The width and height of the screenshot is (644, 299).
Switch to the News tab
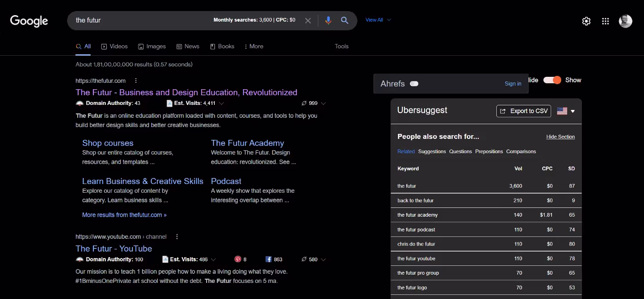coord(188,46)
